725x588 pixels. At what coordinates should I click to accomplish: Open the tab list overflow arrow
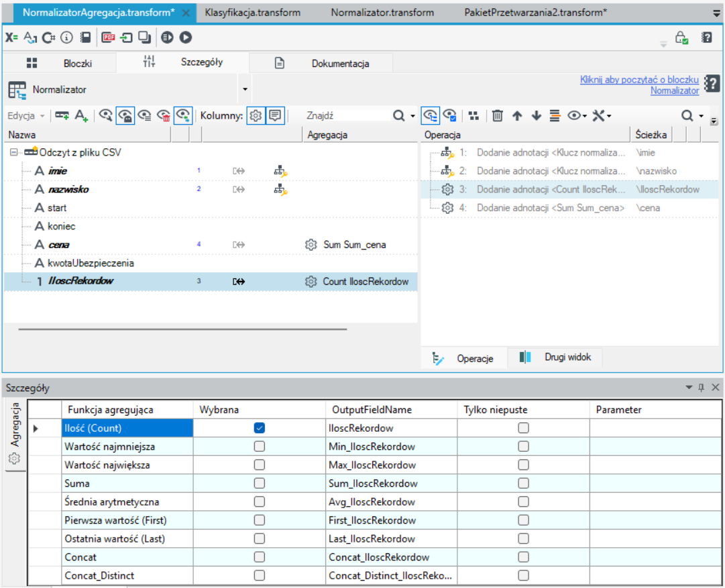pyautogui.click(x=717, y=13)
